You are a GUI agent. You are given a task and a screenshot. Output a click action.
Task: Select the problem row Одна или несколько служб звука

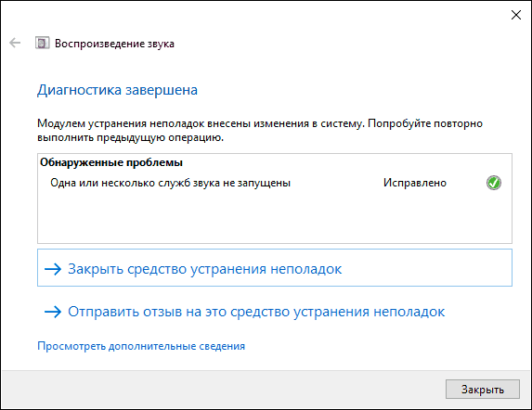click(275, 183)
